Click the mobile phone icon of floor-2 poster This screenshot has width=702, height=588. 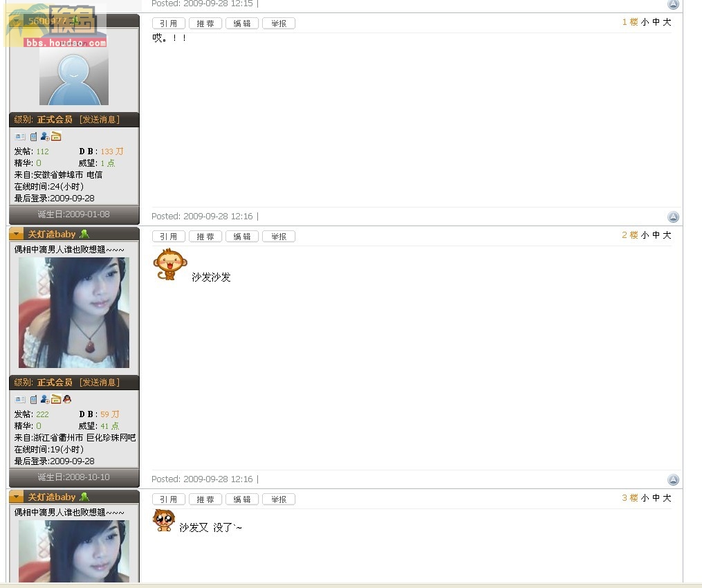point(34,399)
